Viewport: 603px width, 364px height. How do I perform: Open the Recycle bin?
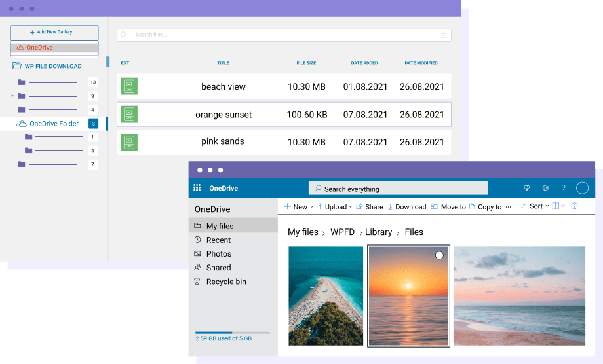coord(225,282)
